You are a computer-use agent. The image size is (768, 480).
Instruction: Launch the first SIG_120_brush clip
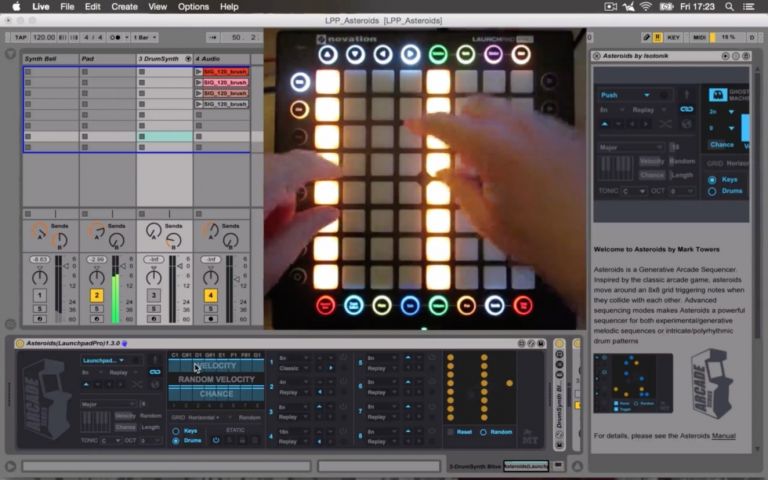coord(198,72)
